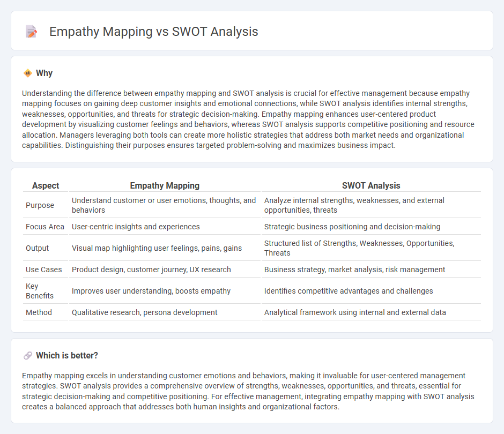Select the Why section paragraph text
The height and width of the screenshot is (434, 504).
click(x=248, y=119)
